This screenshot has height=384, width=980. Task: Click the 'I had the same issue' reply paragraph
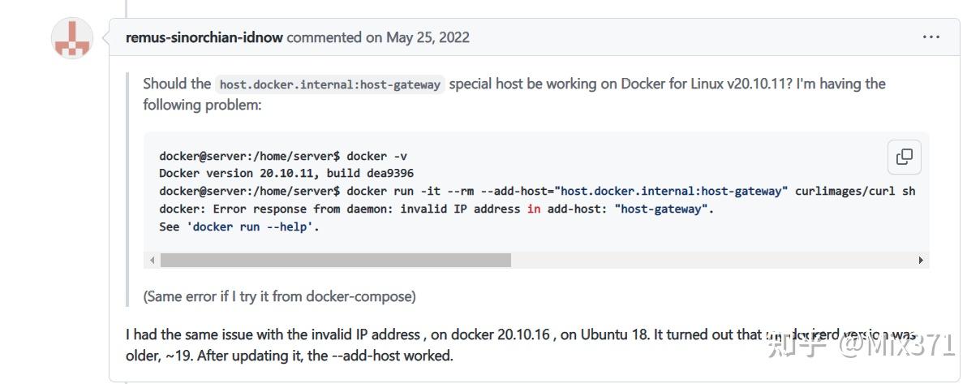tap(521, 345)
